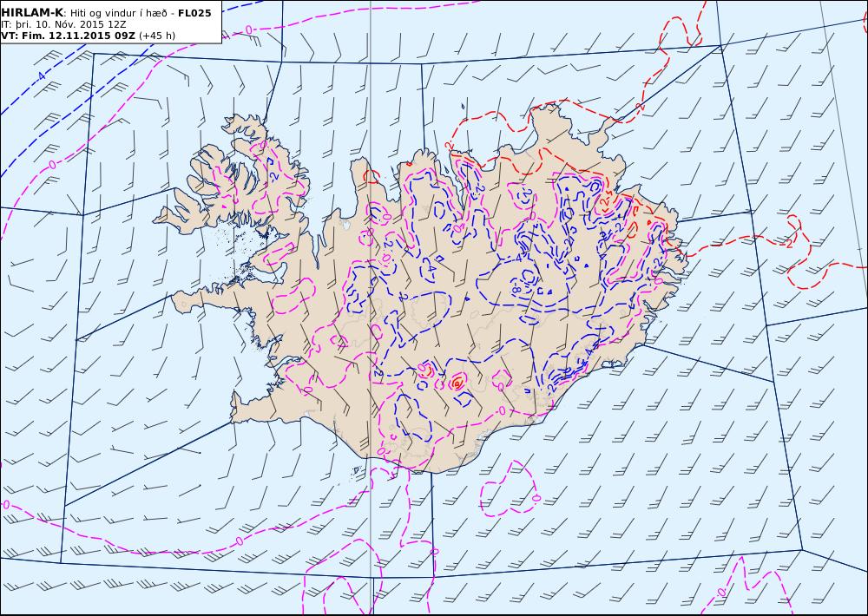Click the HIRLAM-K model title text
The image size is (868, 616).
32,13
